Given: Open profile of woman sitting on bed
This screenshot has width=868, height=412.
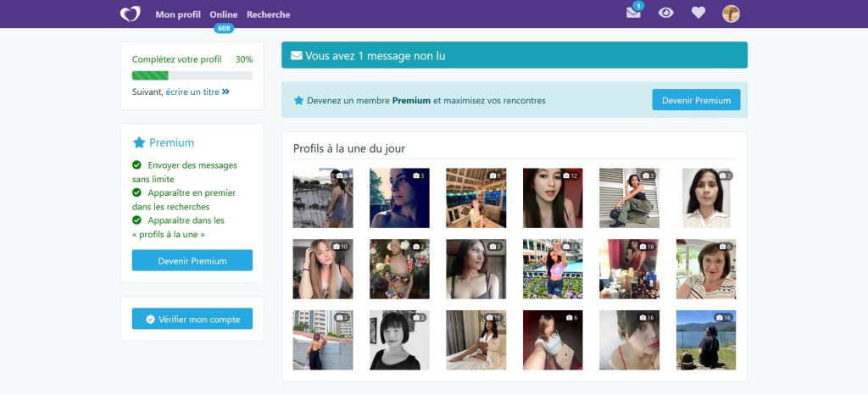Looking at the screenshot, I should tap(476, 340).
